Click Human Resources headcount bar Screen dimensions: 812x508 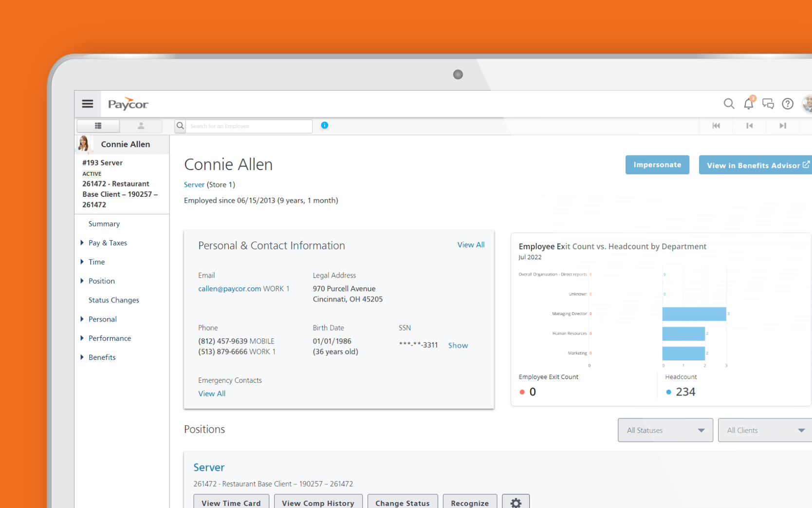coord(683,334)
